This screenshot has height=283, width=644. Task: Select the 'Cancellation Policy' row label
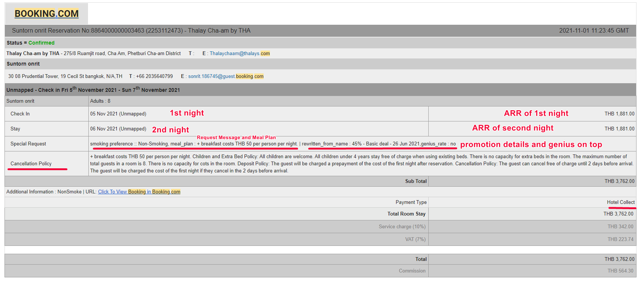coord(31,164)
